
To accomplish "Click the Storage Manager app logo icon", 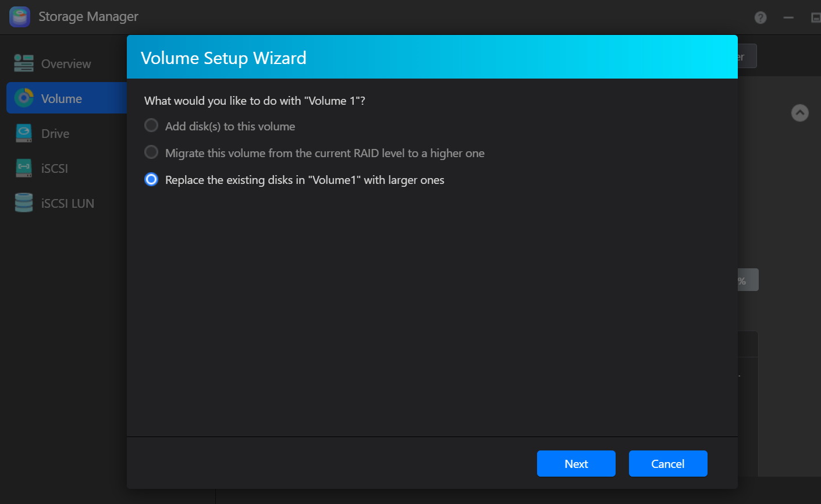I will [19, 17].
